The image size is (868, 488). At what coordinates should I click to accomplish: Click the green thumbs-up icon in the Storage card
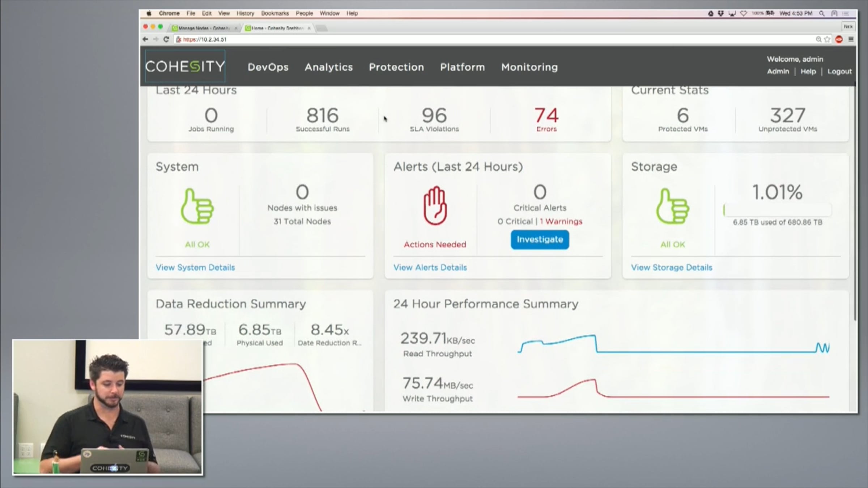(673, 206)
